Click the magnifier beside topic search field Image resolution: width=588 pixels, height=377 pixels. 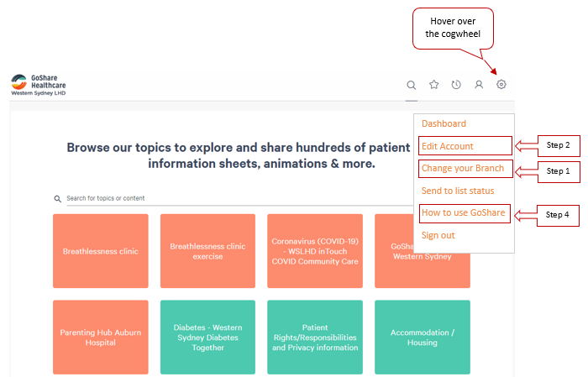click(57, 199)
